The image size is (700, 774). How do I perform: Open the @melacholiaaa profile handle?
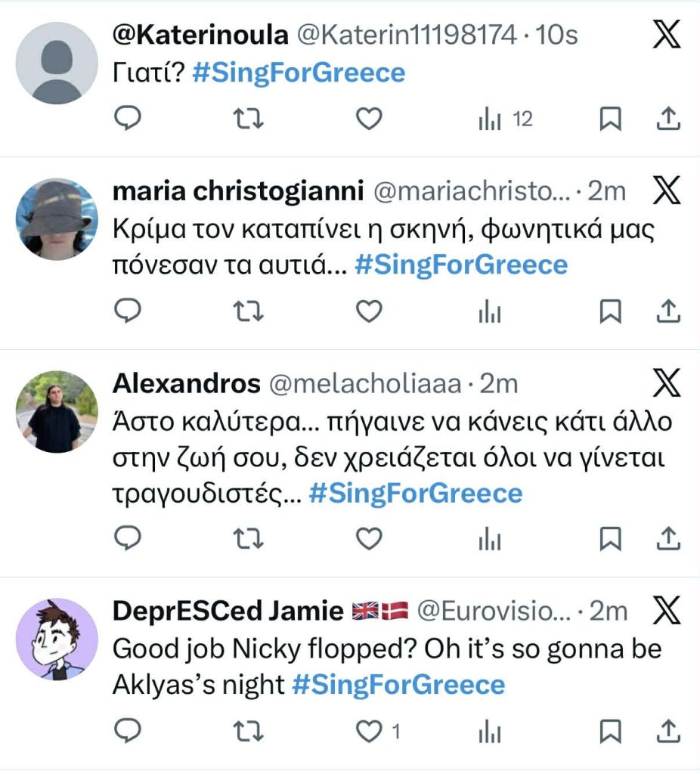(365, 384)
